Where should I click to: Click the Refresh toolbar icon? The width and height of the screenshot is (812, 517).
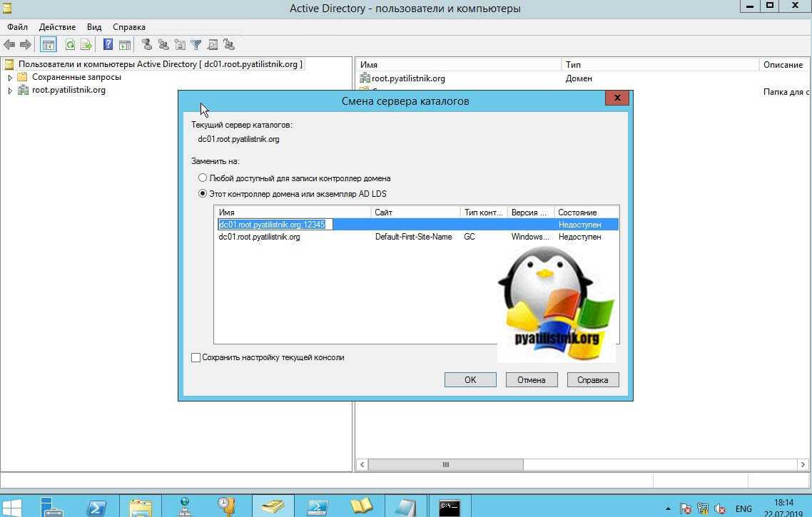coord(70,45)
